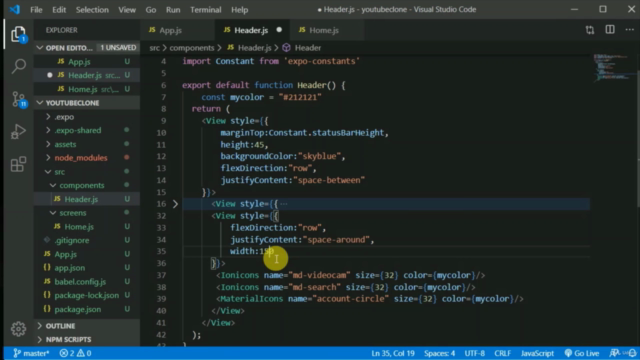Open the Manage gear settings icon

coord(18,329)
